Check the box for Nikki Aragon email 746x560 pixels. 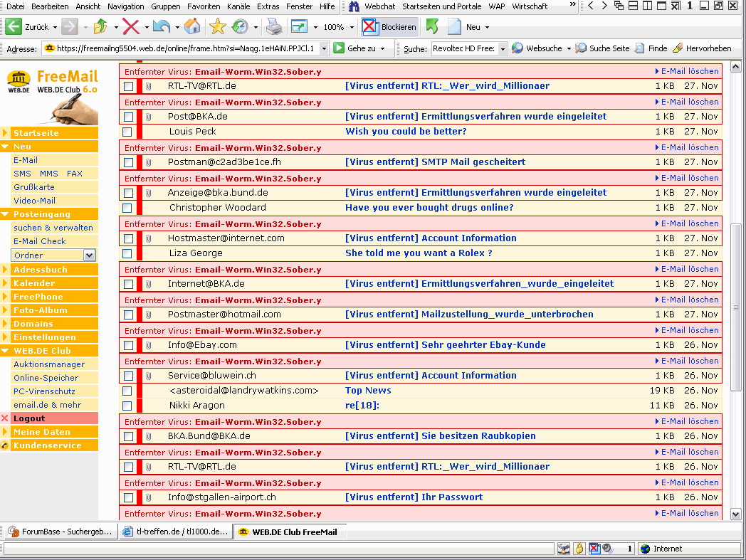click(127, 406)
